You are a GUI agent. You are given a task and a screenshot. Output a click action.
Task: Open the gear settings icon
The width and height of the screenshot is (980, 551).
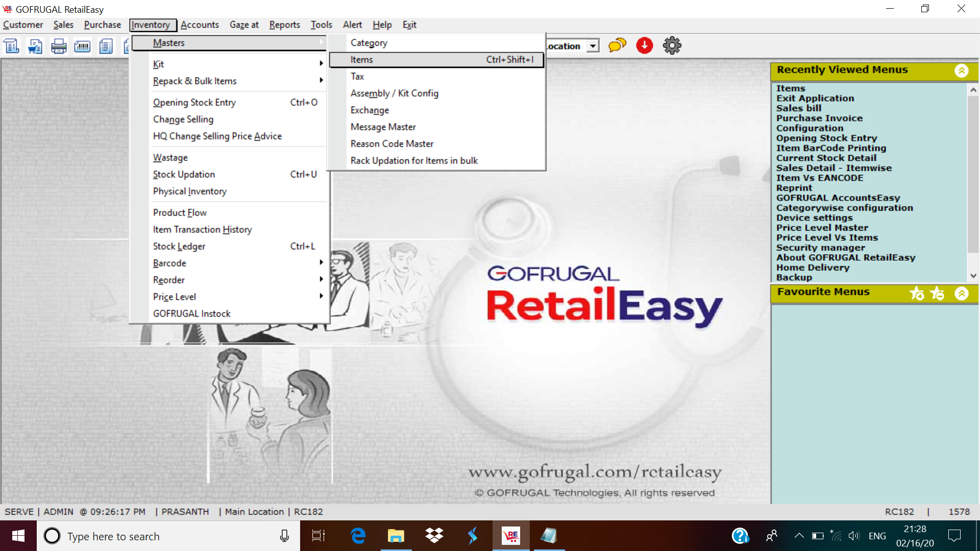(x=672, y=46)
